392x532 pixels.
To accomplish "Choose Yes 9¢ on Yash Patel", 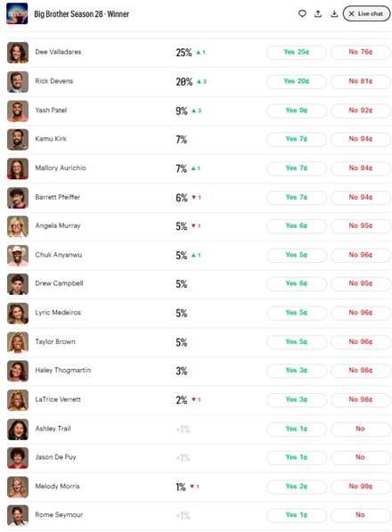I will point(297,110).
